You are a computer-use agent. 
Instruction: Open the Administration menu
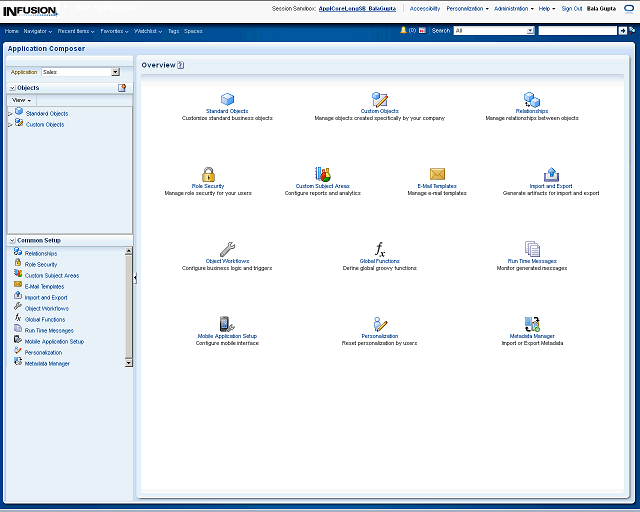point(514,8)
